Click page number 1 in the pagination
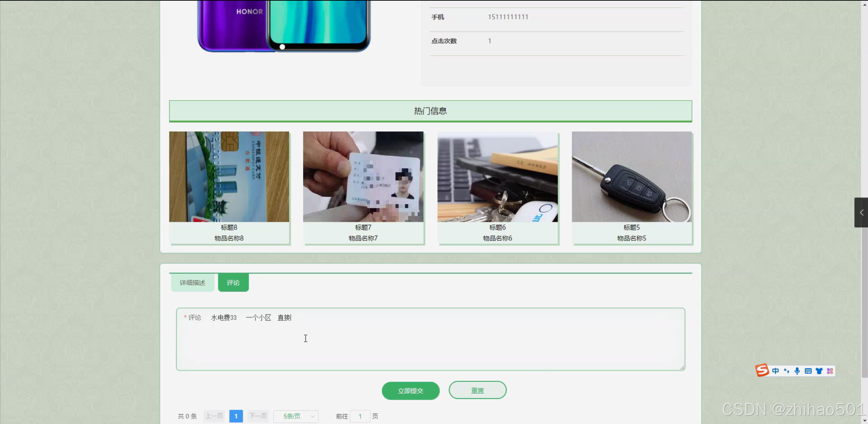The image size is (868, 424). pyautogui.click(x=236, y=416)
